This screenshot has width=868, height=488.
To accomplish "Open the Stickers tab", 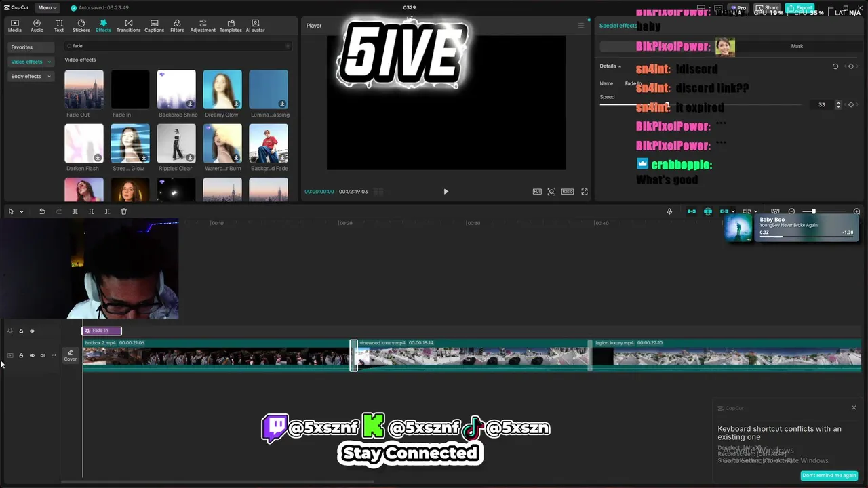I will (81, 26).
